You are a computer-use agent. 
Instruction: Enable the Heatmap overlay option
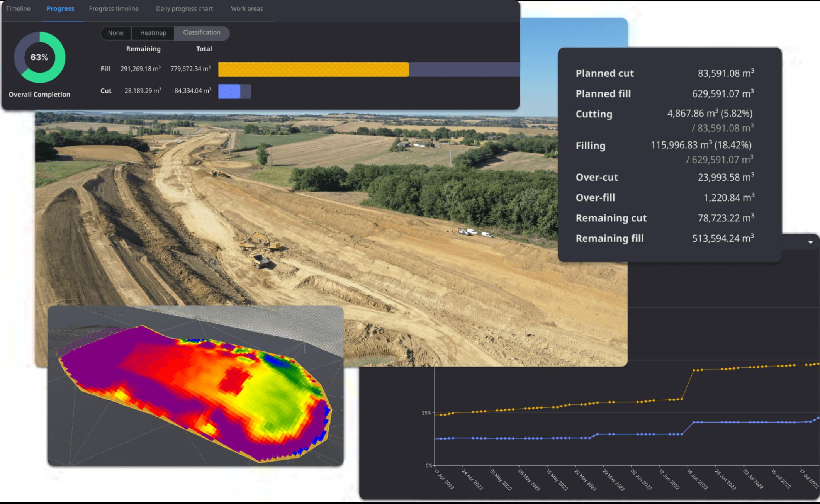[153, 33]
